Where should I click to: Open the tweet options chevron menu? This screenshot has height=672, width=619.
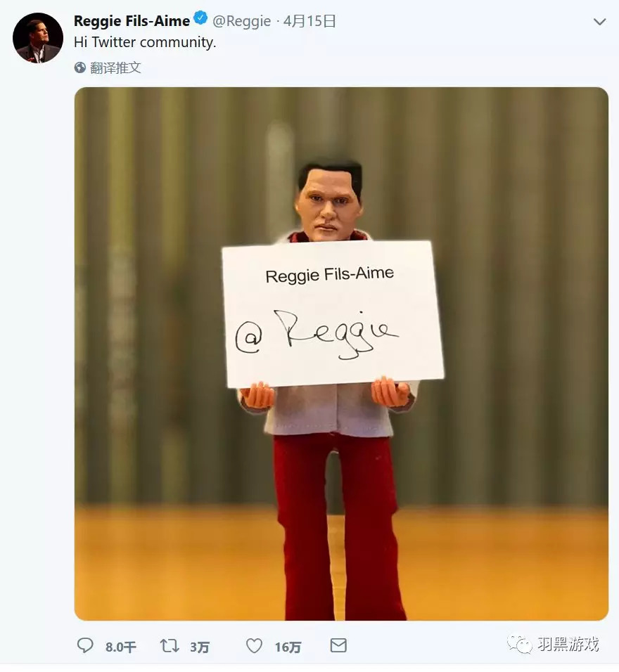[599, 22]
